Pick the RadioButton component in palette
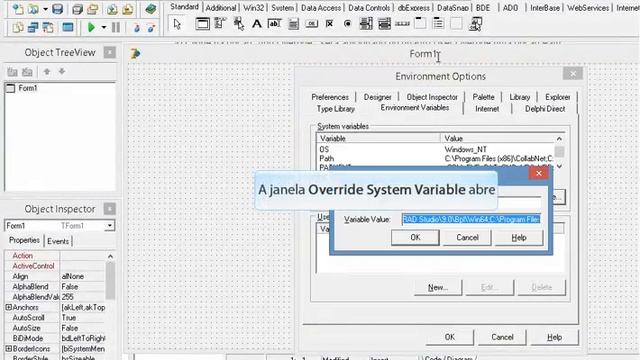640x360 pixels. 347,24
